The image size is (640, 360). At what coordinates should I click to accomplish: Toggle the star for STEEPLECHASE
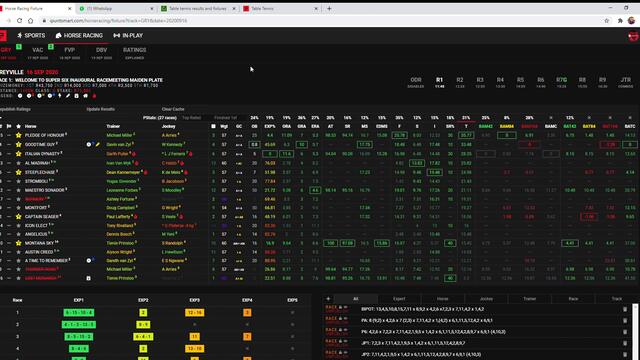[18, 172]
